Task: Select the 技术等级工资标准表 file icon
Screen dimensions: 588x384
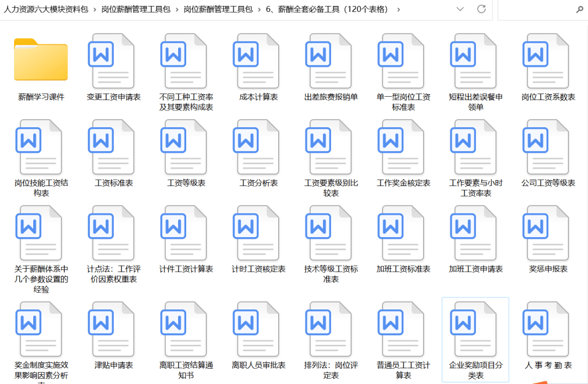Action: (x=328, y=233)
